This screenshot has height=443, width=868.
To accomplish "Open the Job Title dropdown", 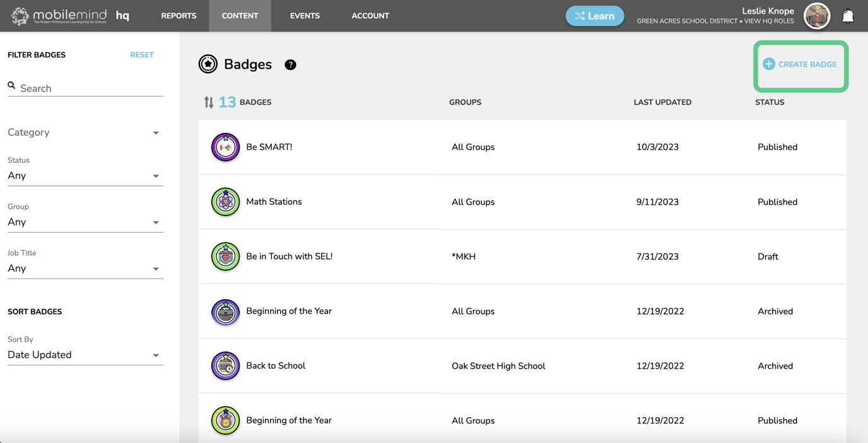I will [85, 268].
